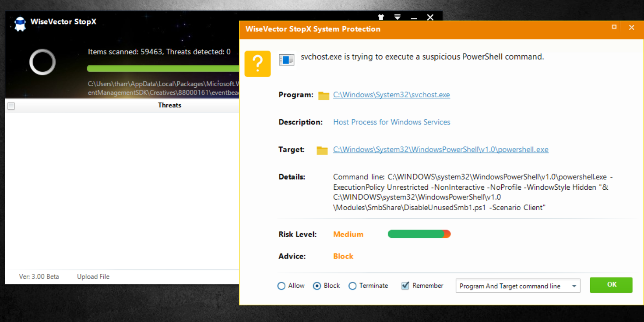This screenshot has width=644, height=322.
Task: Open the powershell.exe target path link
Action: [x=441, y=149]
